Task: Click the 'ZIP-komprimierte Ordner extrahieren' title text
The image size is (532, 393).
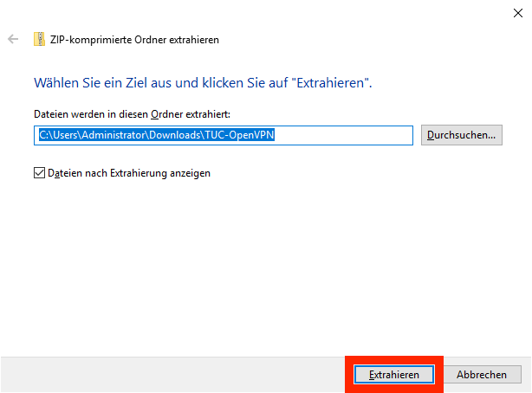Action: click(x=134, y=40)
